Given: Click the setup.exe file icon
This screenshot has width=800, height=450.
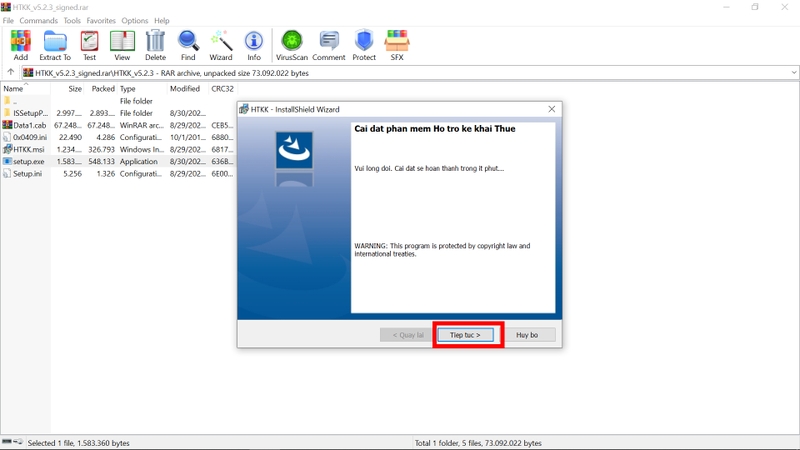Looking at the screenshot, I should (x=7, y=161).
